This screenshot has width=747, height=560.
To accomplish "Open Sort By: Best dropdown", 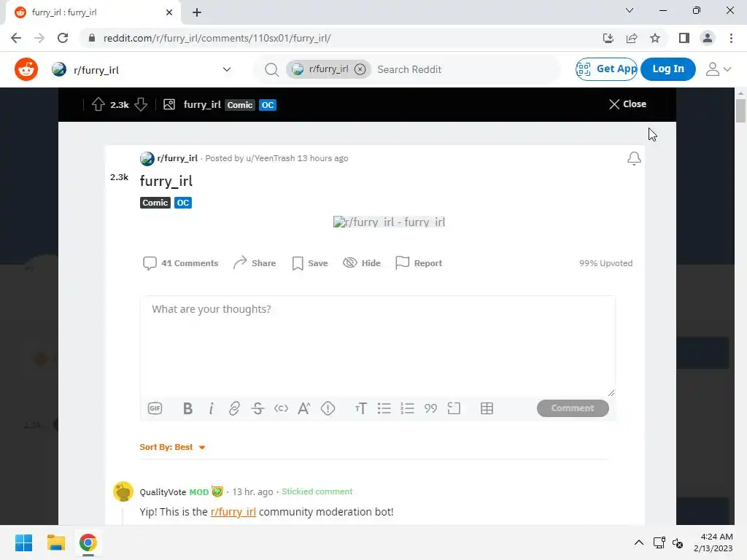I will [172, 447].
